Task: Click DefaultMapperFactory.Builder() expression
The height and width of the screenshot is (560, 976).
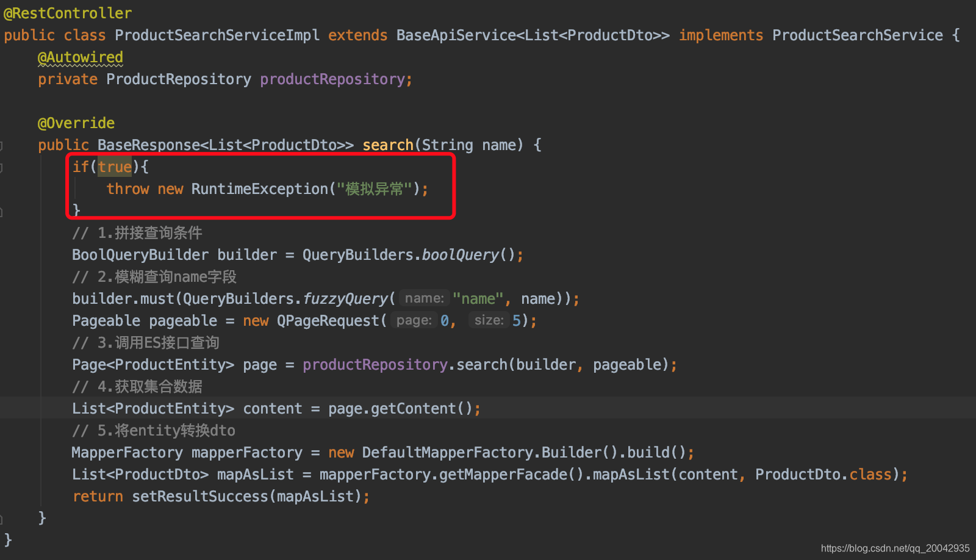Action: [490, 453]
